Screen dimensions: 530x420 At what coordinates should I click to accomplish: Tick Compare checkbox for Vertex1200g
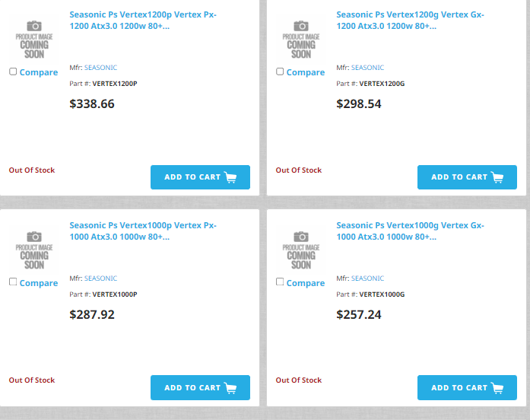280,72
